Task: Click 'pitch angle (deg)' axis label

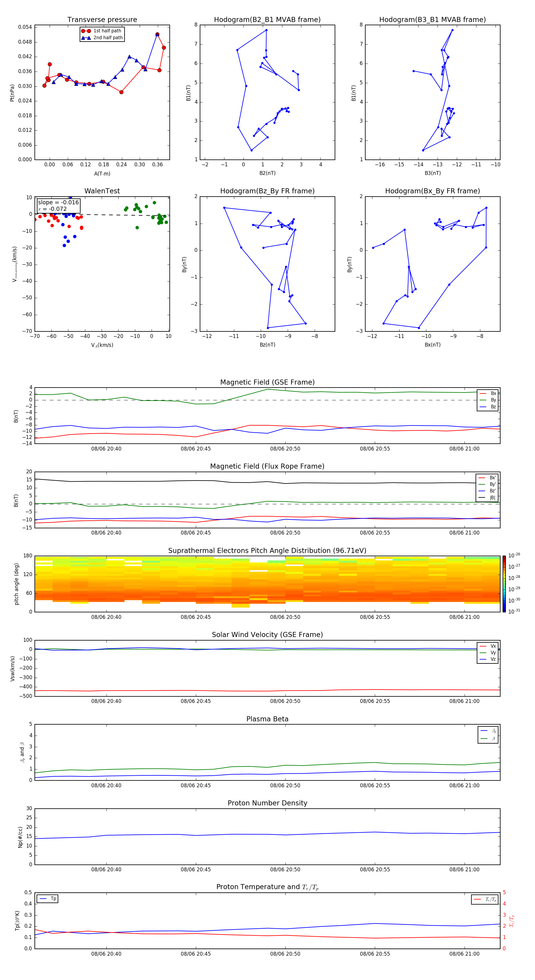Action: point(16,584)
